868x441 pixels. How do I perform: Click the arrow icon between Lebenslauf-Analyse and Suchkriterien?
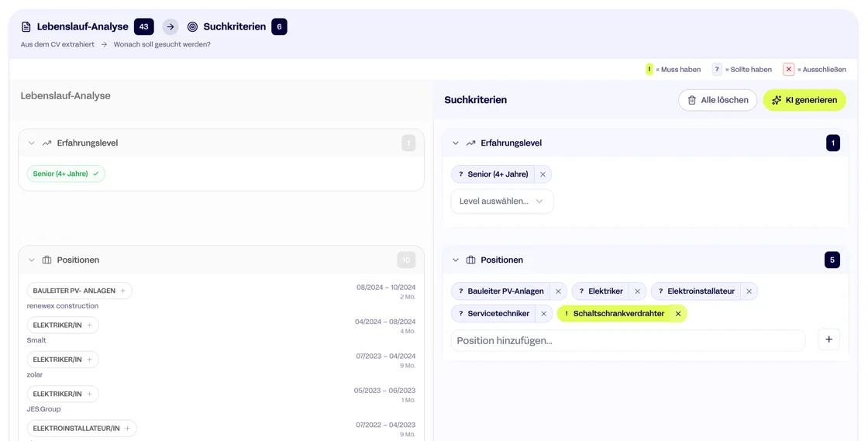coord(170,26)
